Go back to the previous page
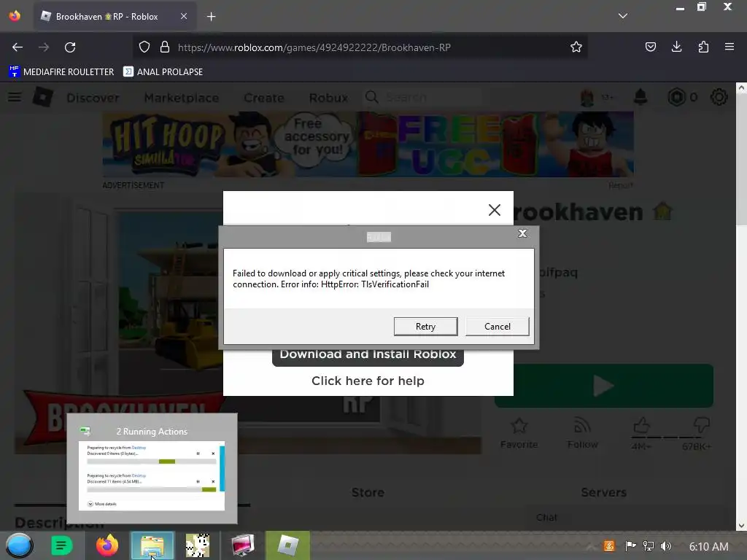 [18, 47]
